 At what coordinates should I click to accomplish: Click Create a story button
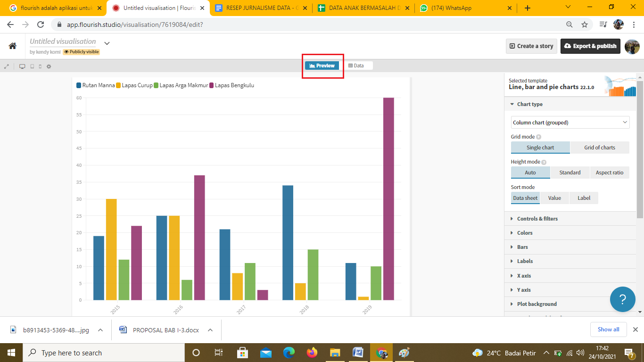[x=531, y=46]
